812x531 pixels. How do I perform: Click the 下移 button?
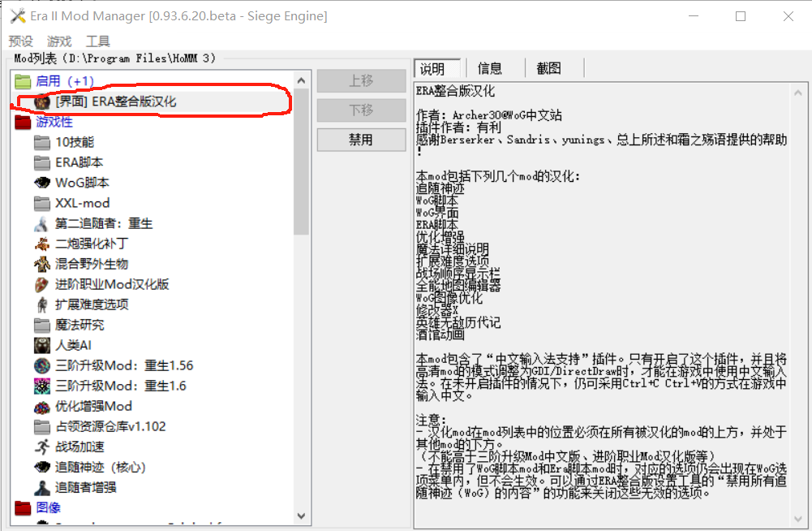pyautogui.click(x=361, y=110)
